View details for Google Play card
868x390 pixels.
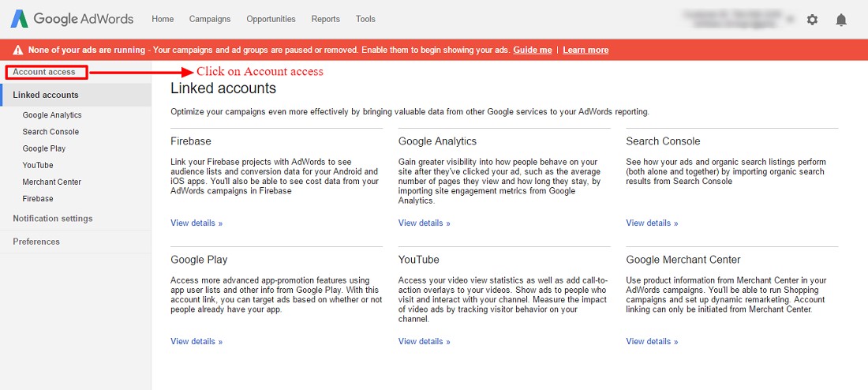click(x=196, y=341)
